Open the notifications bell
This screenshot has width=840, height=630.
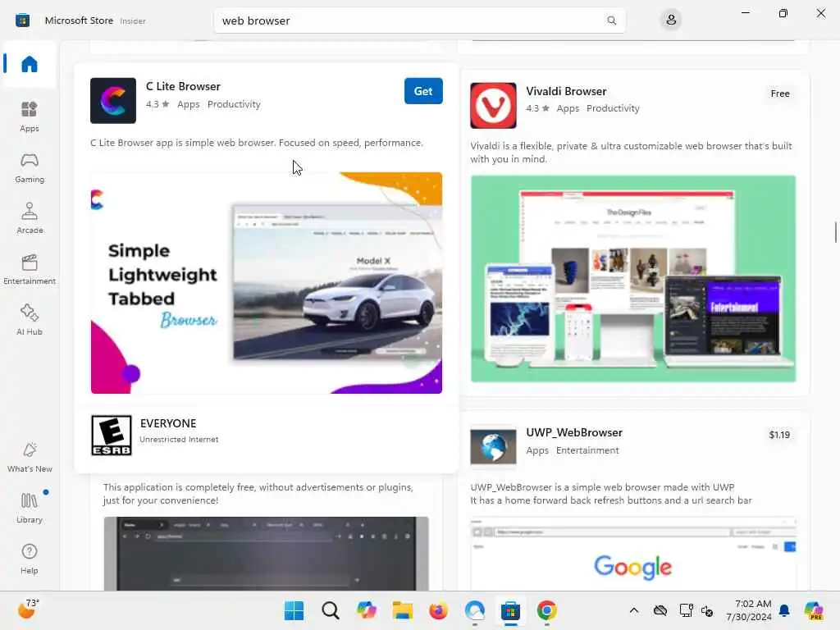(x=784, y=610)
